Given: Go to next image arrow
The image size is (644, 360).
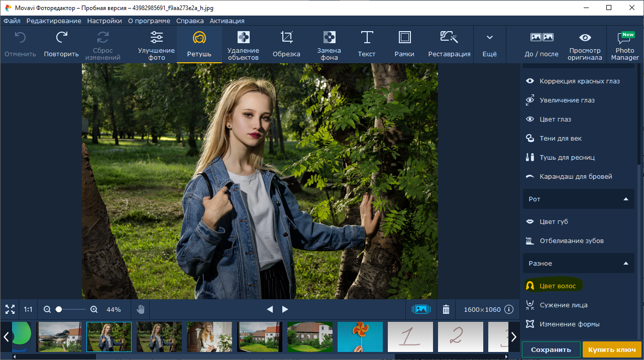Looking at the screenshot, I should (285, 309).
